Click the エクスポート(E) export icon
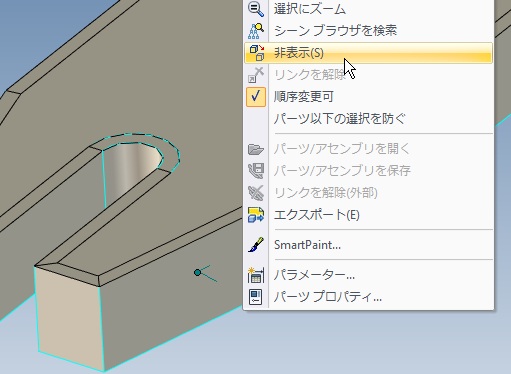The height and width of the screenshot is (374, 511). 256,215
